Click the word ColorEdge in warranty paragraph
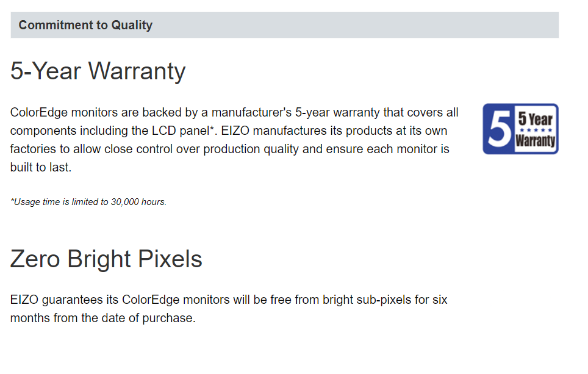 click(39, 112)
